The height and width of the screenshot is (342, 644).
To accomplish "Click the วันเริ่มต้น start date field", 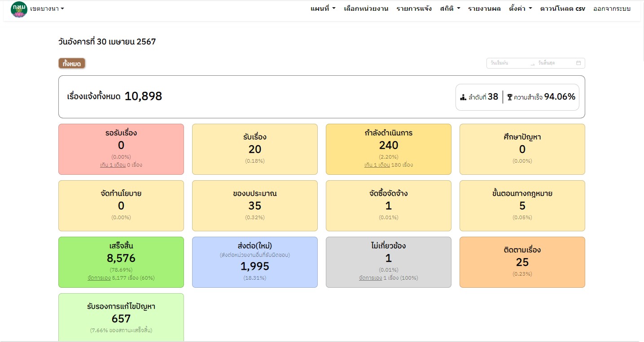I will point(507,63).
